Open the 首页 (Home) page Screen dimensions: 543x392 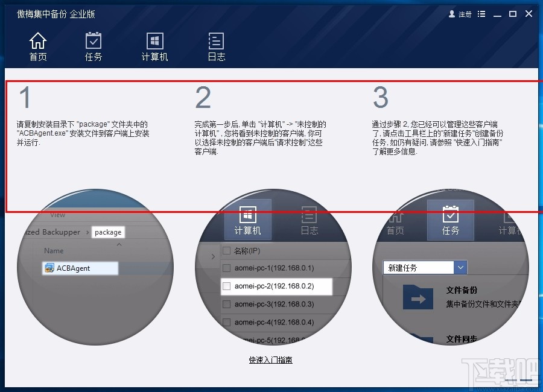coord(38,46)
